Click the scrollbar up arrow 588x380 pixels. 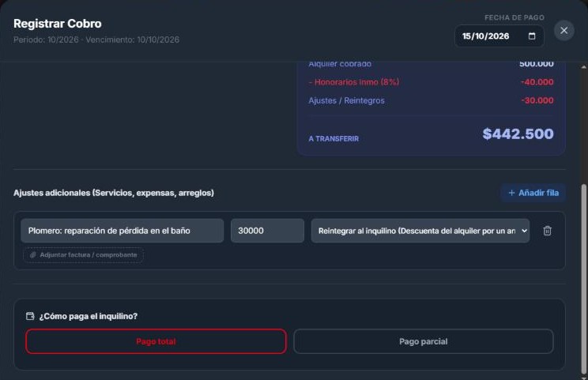[583, 67]
